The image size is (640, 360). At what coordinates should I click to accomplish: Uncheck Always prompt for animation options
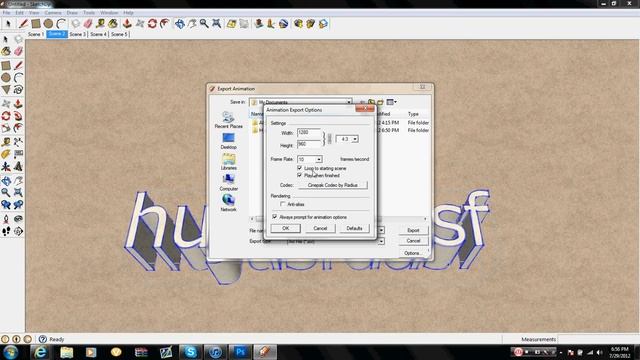(x=275, y=217)
